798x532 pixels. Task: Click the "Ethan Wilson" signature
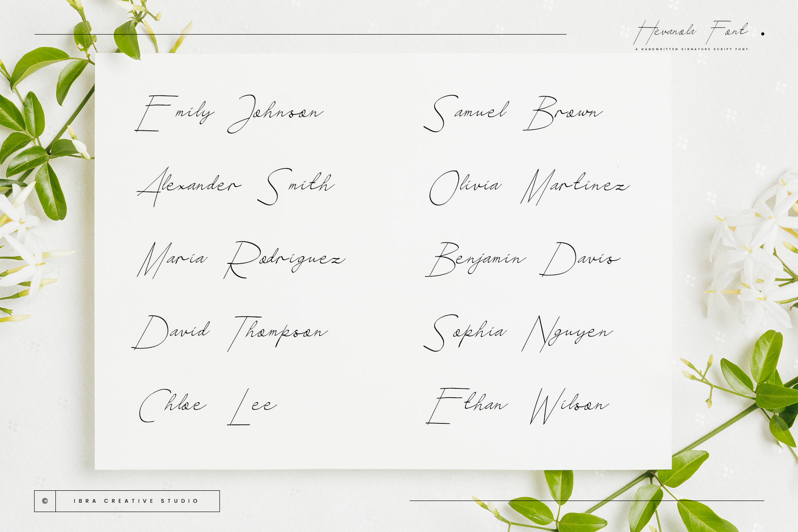pyautogui.click(x=517, y=406)
